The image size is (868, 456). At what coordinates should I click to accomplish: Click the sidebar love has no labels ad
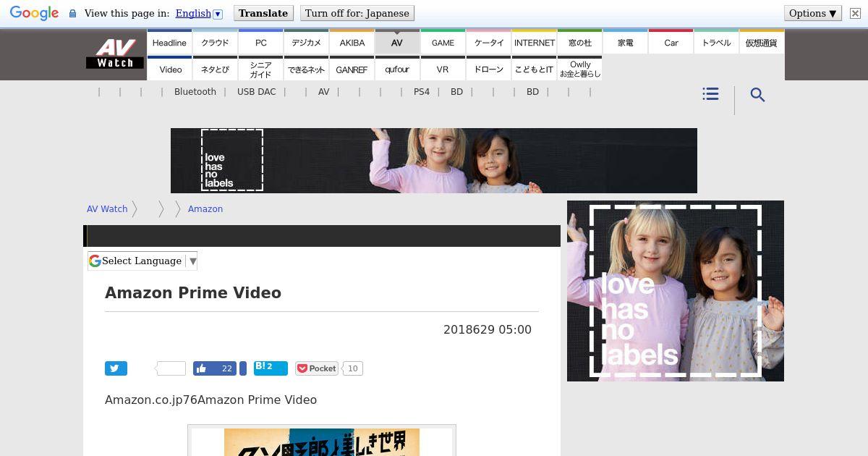click(x=676, y=291)
